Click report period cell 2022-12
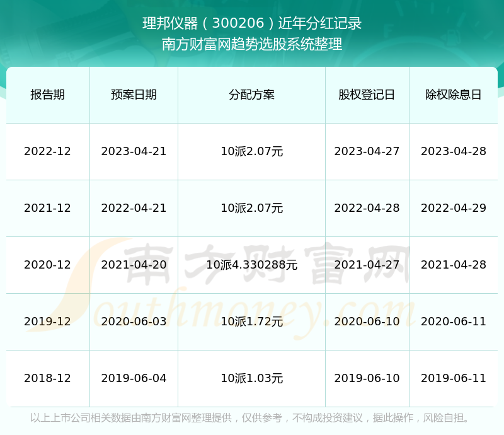The height and width of the screenshot is (435, 504). [x=47, y=151]
